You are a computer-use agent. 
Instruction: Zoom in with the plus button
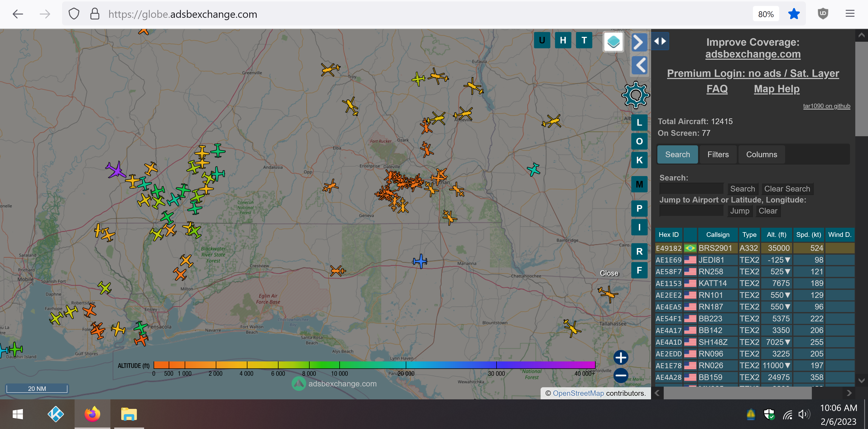pyautogui.click(x=621, y=358)
